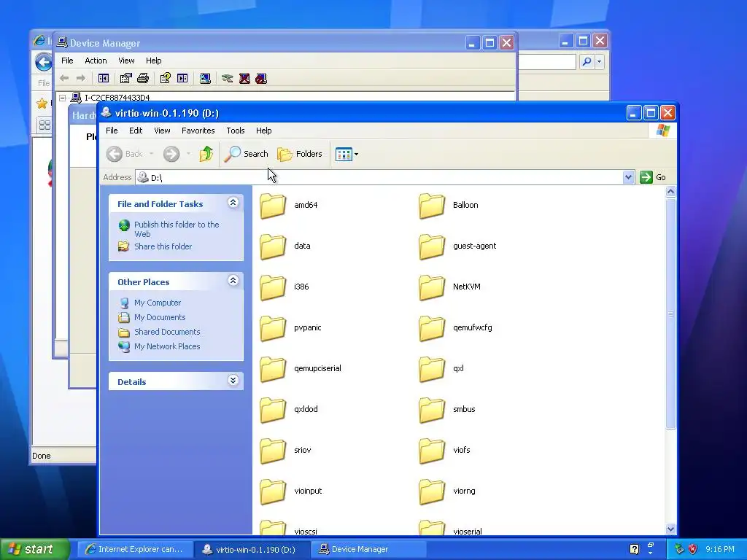Click the scroll down arrow in file list
Image resolution: width=747 pixels, height=560 pixels.
point(670,529)
